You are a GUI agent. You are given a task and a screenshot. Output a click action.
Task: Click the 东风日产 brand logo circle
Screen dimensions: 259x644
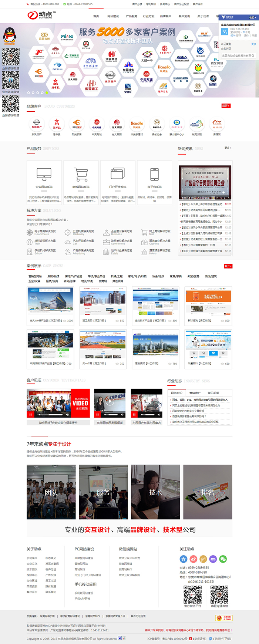(x=37, y=124)
